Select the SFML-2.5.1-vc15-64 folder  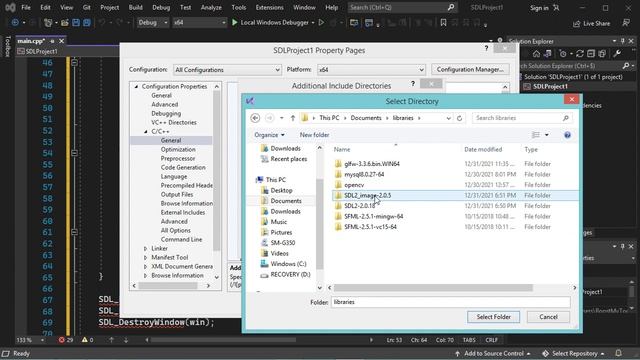tap(370, 227)
